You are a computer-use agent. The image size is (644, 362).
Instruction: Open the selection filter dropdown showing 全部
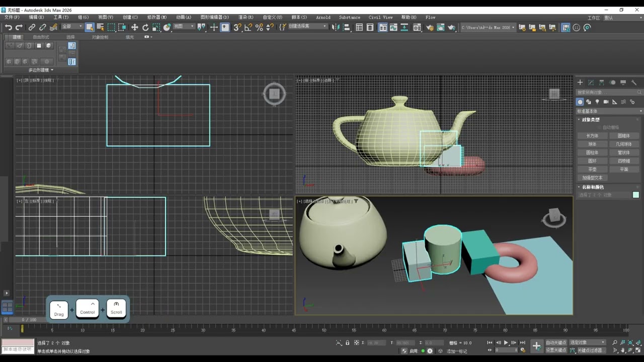click(72, 27)
